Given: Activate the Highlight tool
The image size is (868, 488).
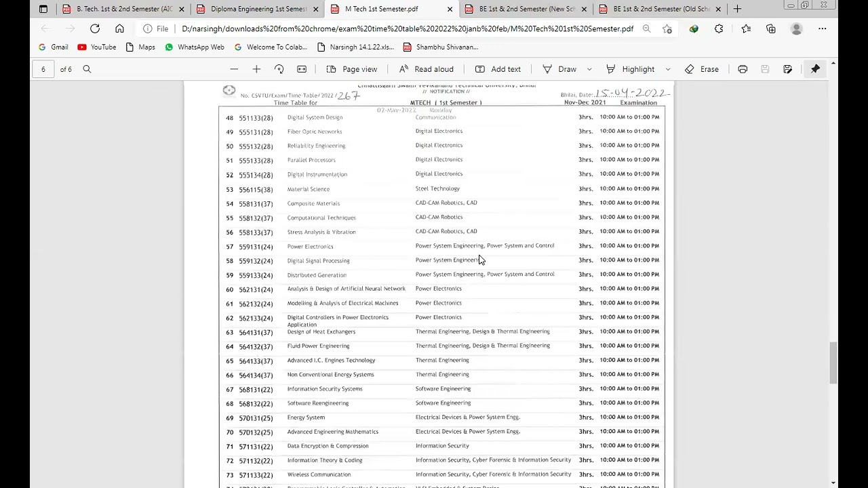Looking at the screenshot, I should click(631, 69).
